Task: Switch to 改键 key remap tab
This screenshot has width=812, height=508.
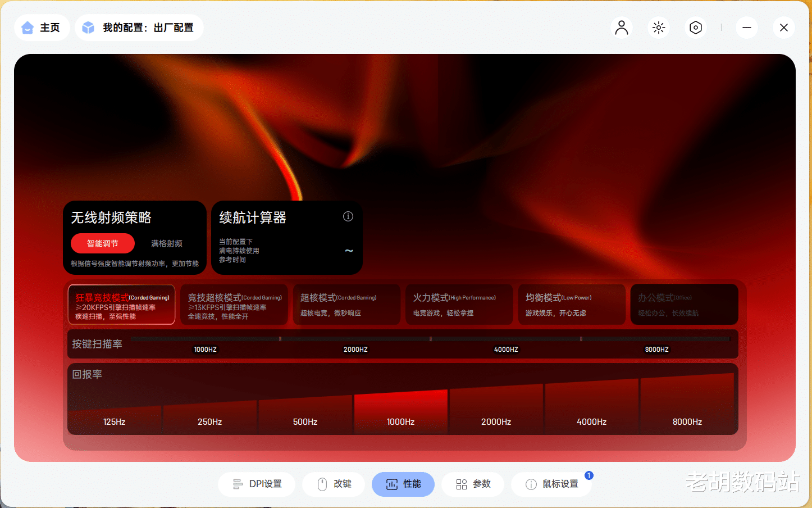Action: [x=334, y=484]
